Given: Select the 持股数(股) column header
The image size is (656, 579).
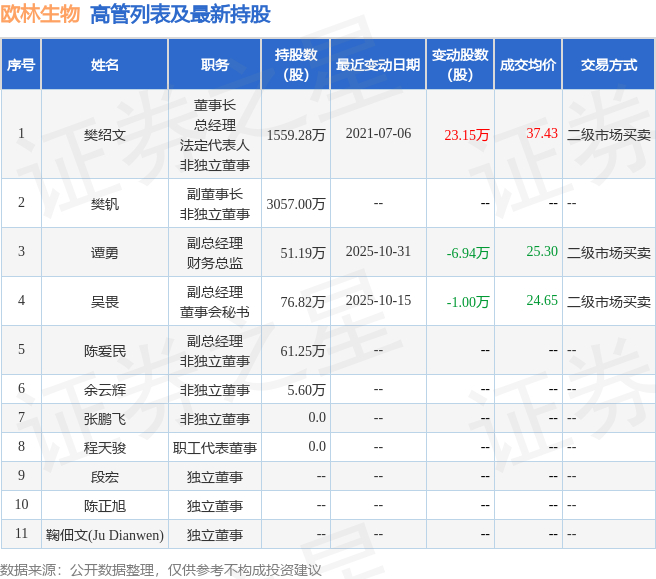Looking at the screenshot, I should coord(296,64).
